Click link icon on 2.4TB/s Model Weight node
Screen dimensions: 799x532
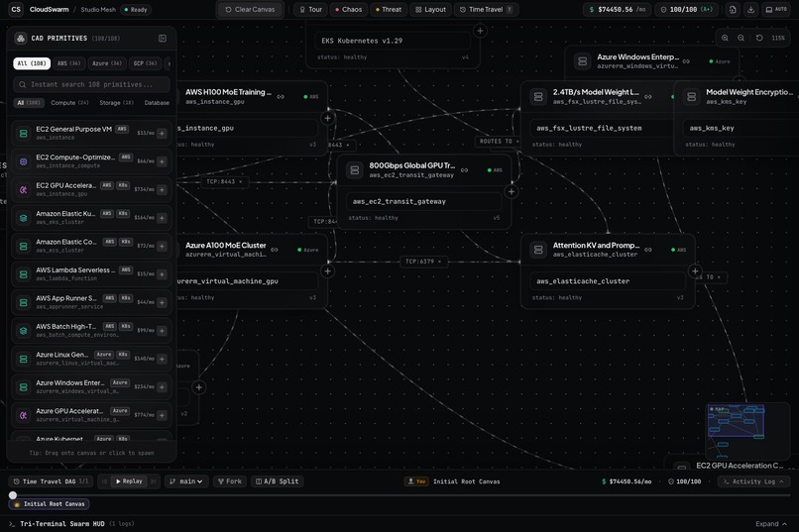pos(648,97)
